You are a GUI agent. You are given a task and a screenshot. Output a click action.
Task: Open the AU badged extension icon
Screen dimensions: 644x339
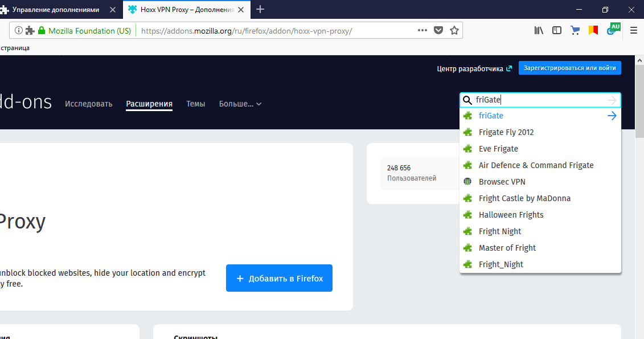pos(613,29)
